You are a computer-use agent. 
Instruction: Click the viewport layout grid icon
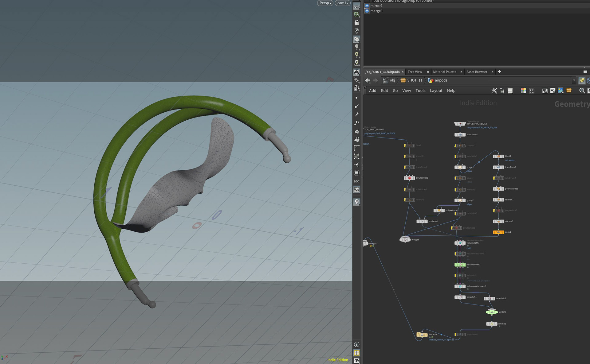356,353
